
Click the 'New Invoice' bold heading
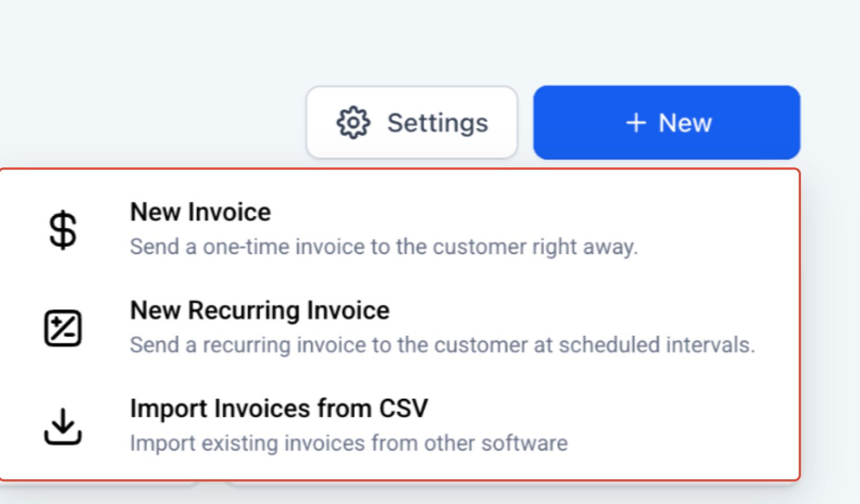coord(200,212)
